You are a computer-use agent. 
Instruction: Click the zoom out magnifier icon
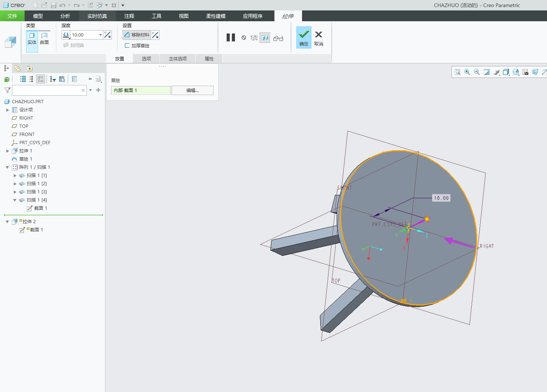pyautogui.click(x=477, y=72)
